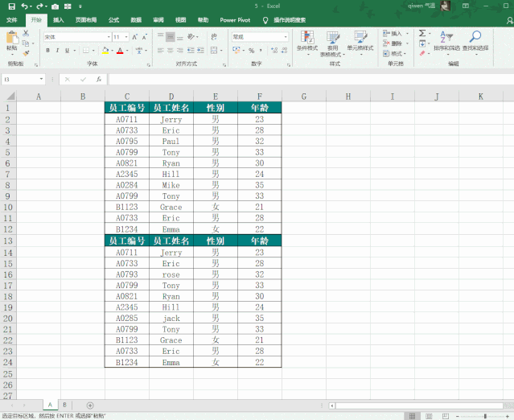514x420 pixels.
Task: Open the File tab
Action: [11, 20]
